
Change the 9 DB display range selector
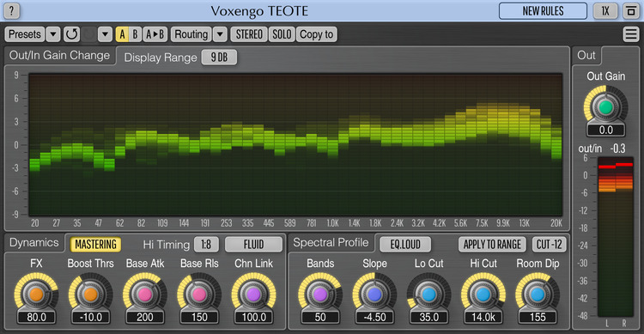pos(219,58)
